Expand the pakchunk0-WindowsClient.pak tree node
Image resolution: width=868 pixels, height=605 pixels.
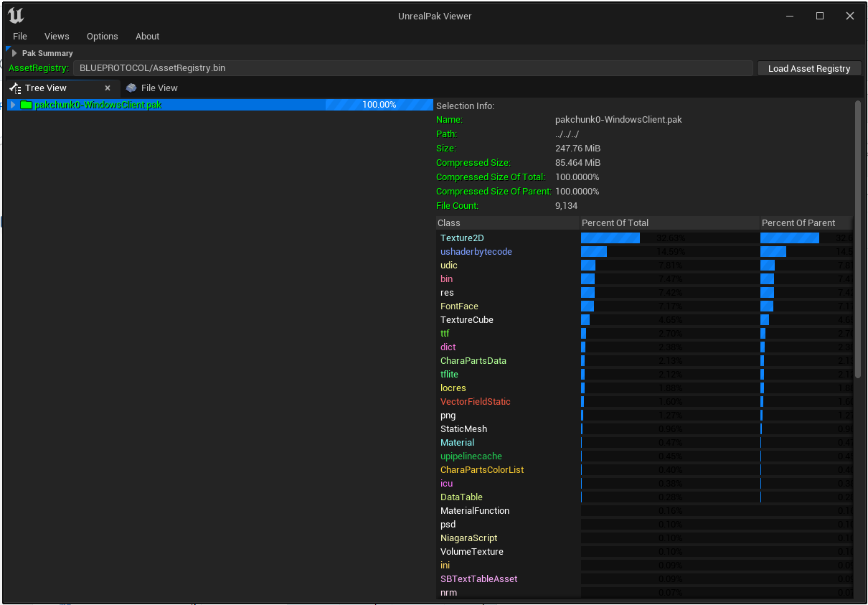point(11,104)
